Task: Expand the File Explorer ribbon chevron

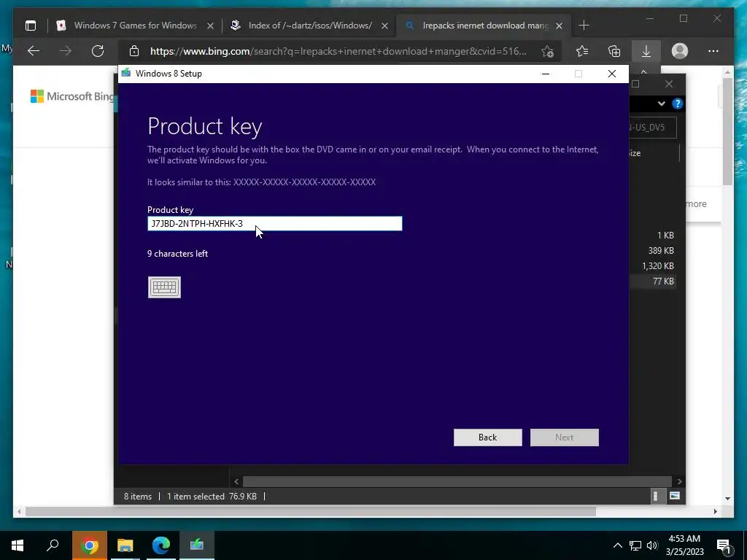Action: pyautogui.click(x=661, y=104)
